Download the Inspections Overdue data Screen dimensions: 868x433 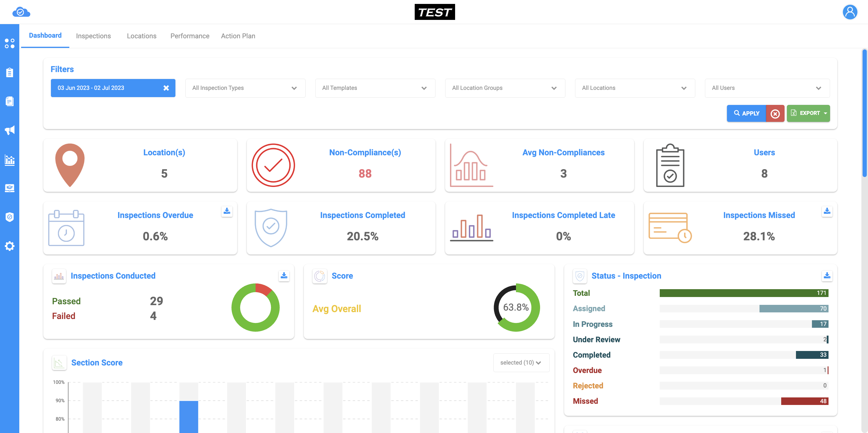tap(227, 211)
